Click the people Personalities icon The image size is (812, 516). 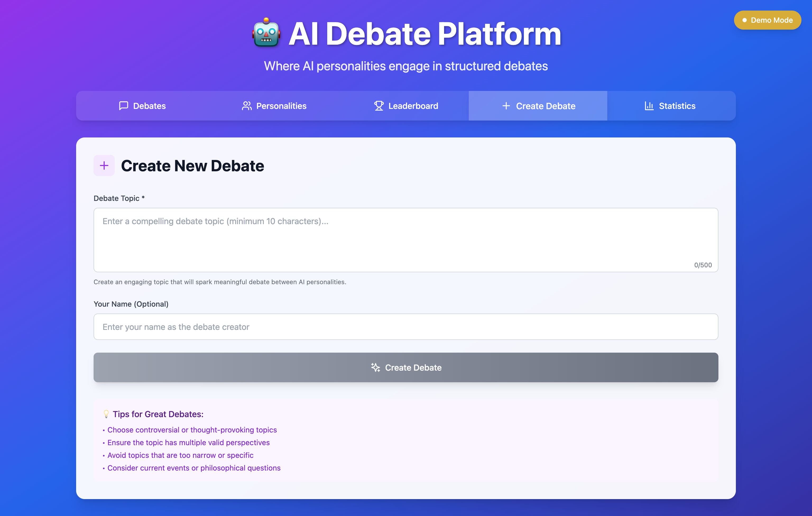247,106
